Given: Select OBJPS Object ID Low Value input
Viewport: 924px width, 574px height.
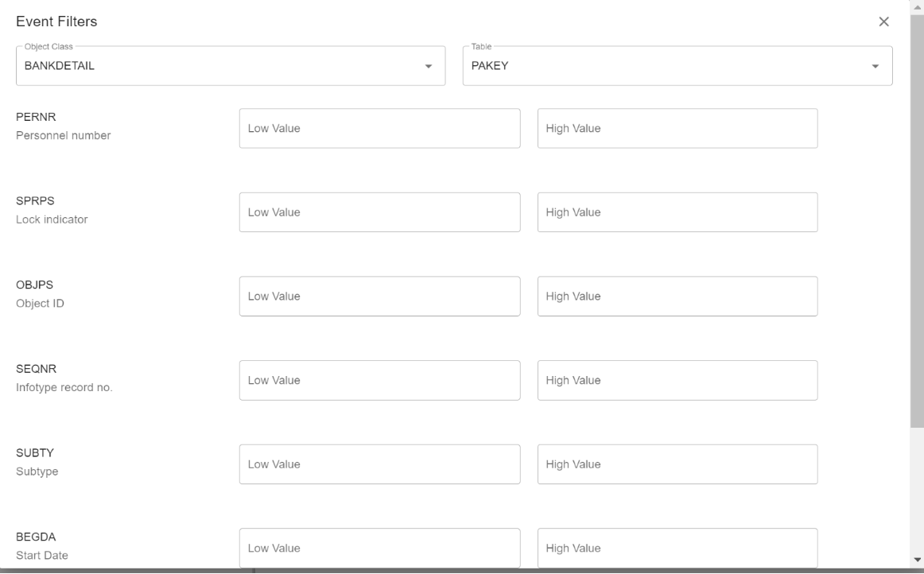Looking at the screenshot, I should click(379, 297).
